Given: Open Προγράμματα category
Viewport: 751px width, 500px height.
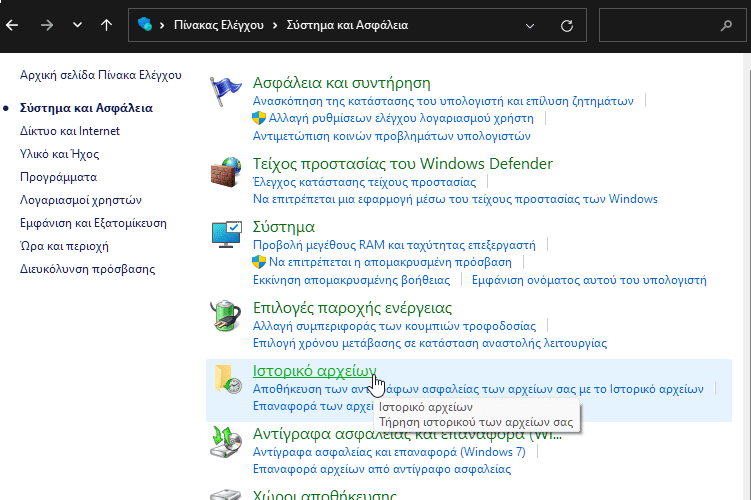Looking at the screenshot, I should [58, 177].
